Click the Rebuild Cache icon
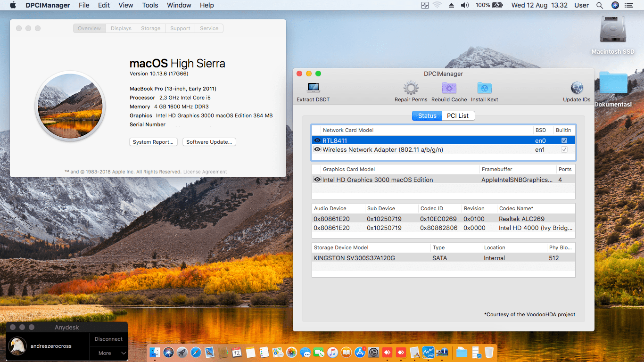Screen dimensions: 644x362 (x=449, y=88)
